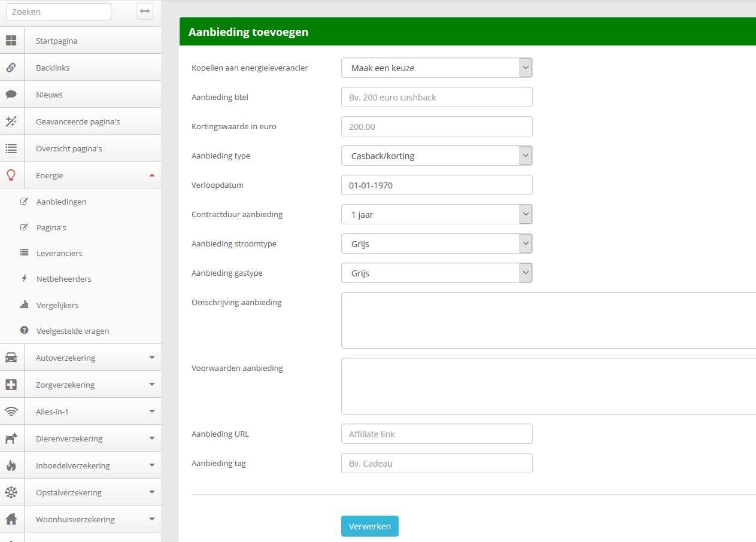756x542 pixels.
Task: Click the Opstalverzekering snowflake icon
Action: pos(11,492)
